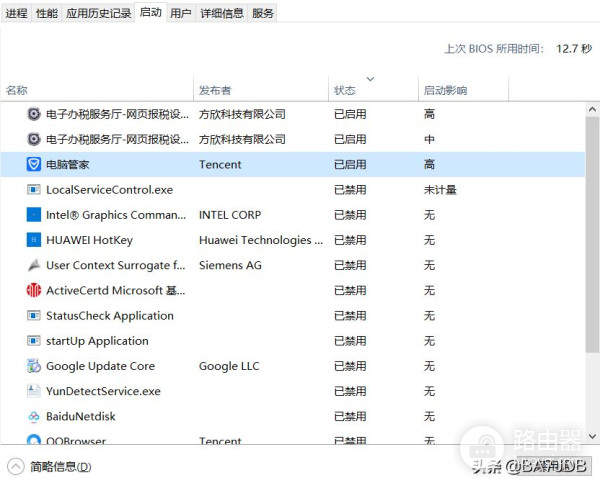Select StatusCheck Application entry
Image resolution: width=600 pixels, height=488 pixels.
(110, 316)
